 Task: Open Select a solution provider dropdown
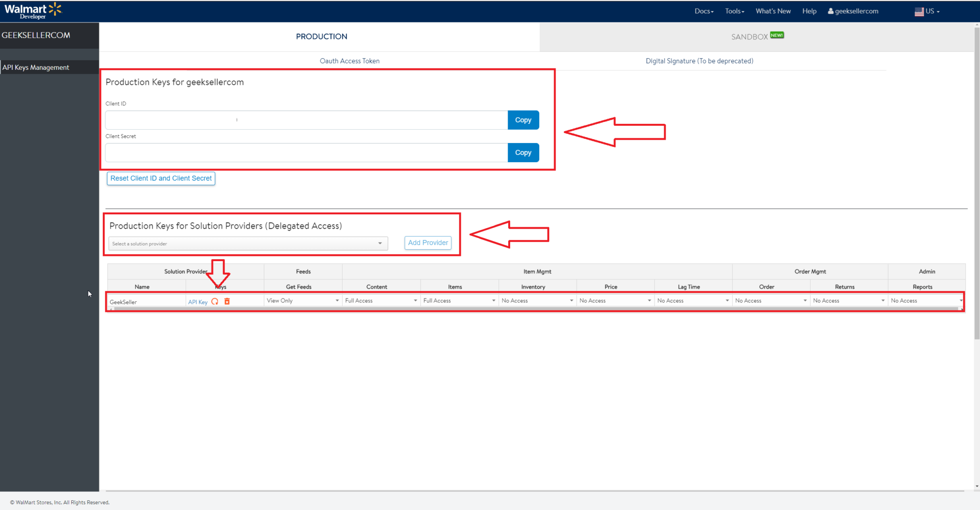[x=248, y=244]
